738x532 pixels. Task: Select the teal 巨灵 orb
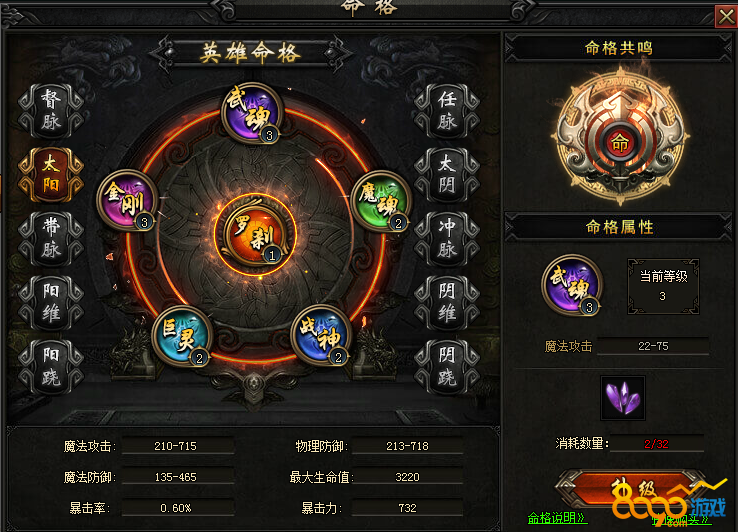(182, 336)
